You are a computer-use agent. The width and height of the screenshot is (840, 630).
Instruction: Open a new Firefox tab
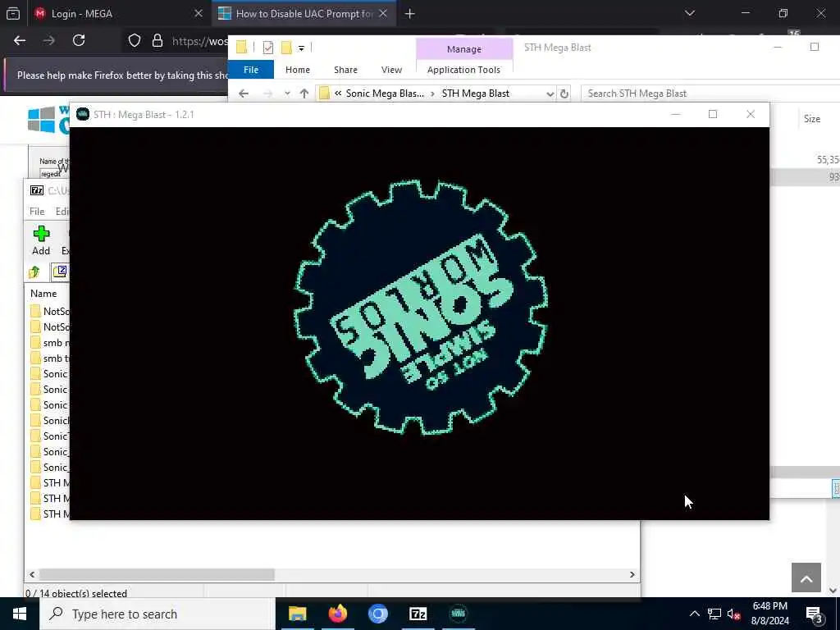coord(410,14)
